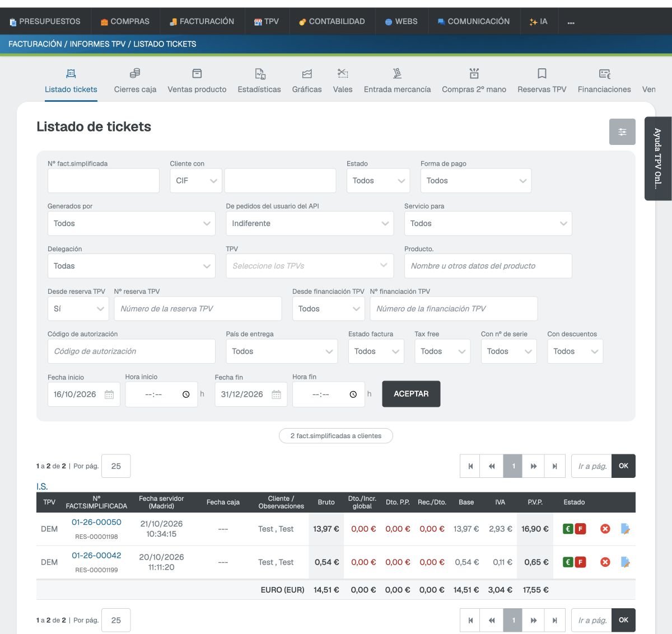Screen dimensions: 672x634
Task: Open Hora fin clock picker
Action: click(353, 395)
